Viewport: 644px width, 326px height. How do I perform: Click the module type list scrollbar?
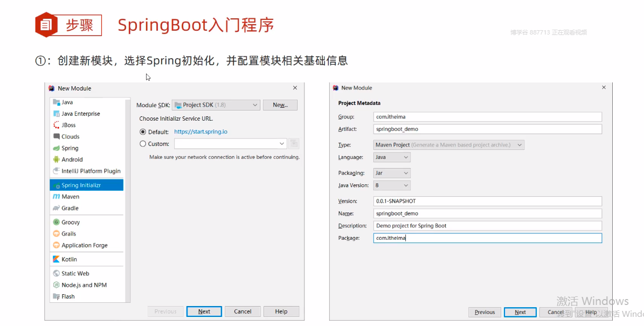pos(128,200)
